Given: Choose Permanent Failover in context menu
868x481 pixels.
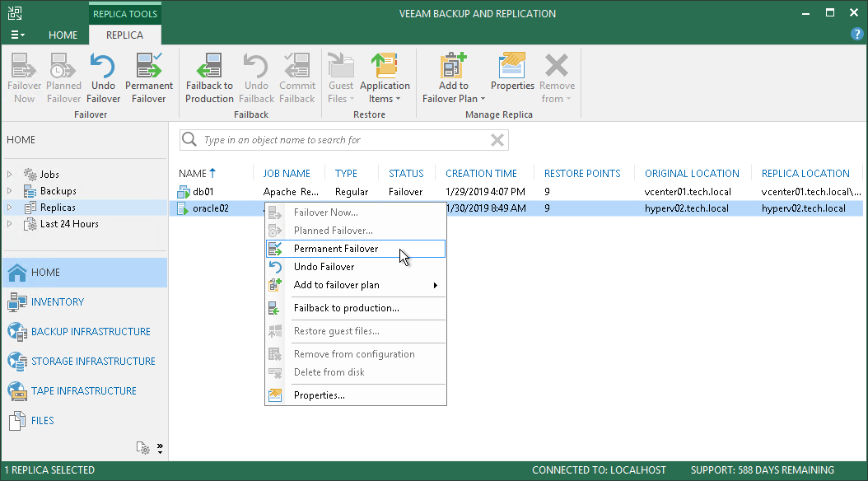Looking at the screenshot, I should pyautogui.click(x=336, y=249).
